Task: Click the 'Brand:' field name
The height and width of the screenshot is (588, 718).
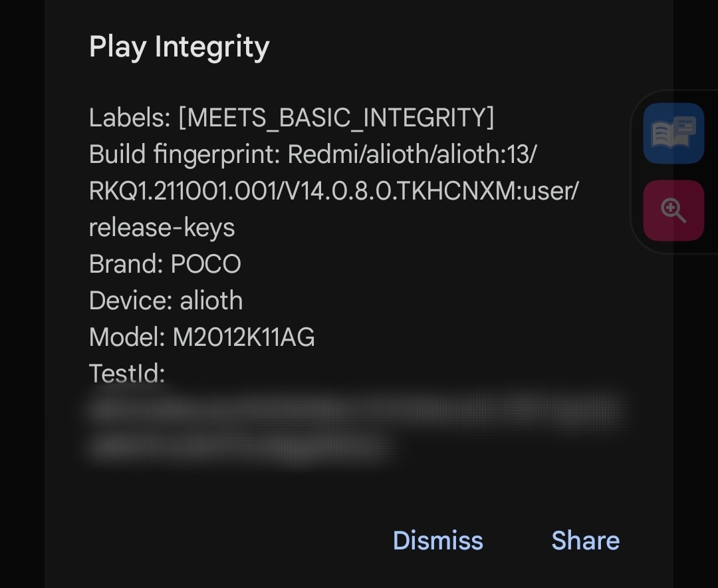Action: click(126, 264)
